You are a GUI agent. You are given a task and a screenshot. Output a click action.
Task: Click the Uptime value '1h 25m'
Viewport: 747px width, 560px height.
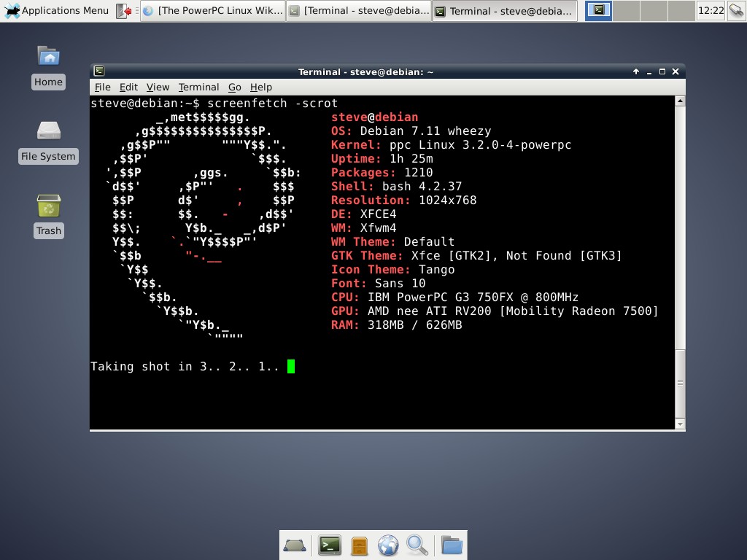coord(411,158)
